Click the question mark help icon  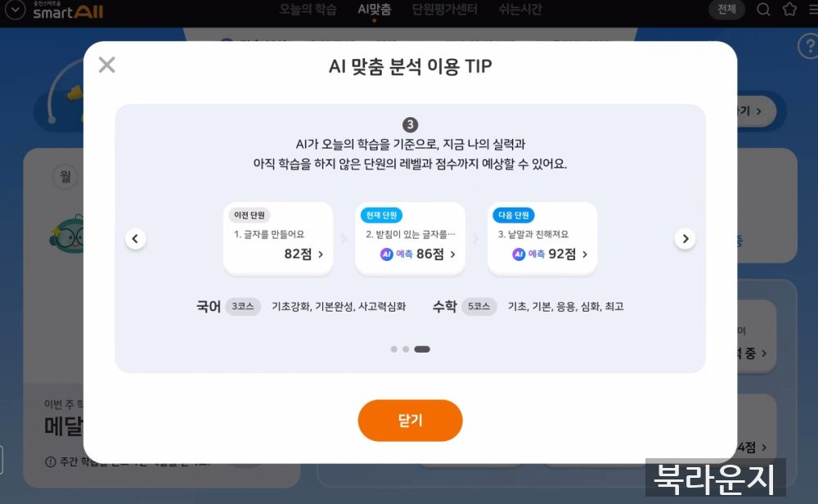(x=809, y=47)
